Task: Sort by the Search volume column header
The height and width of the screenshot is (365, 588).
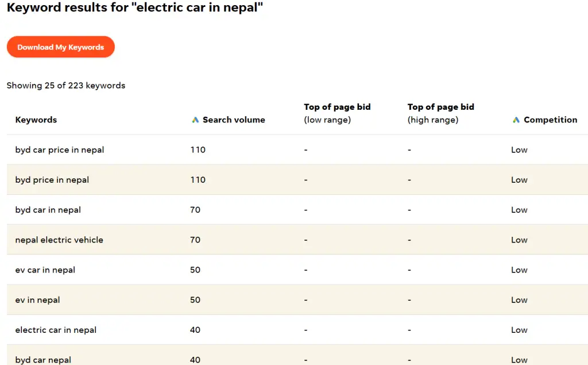Action: [234, 120]
